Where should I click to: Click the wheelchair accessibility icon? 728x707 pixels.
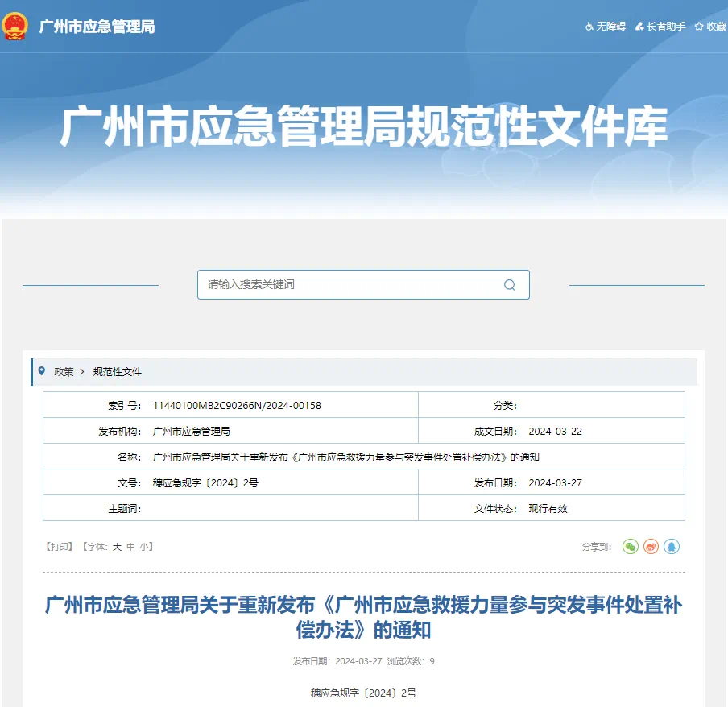[589, 27]
